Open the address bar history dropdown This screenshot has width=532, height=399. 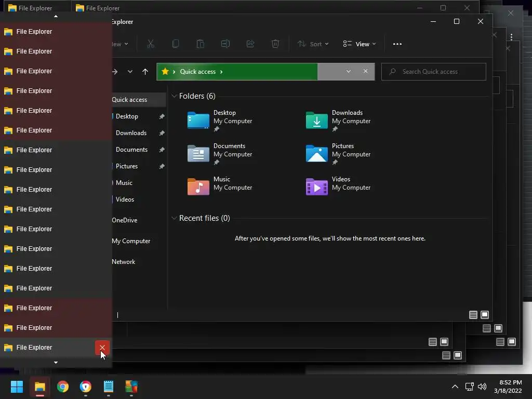[349, 71]
